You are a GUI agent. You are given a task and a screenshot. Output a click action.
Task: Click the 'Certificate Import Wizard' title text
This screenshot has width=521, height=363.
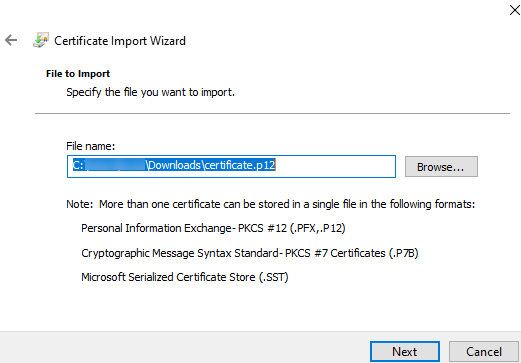(x=120, y=41)
